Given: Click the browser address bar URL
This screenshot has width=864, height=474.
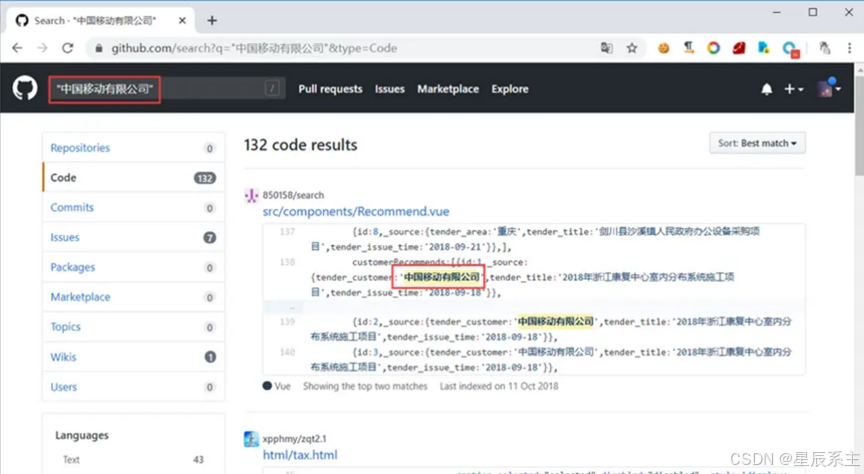Looking at the screenshot, I should pyautogui.click(x=254, y=48).
